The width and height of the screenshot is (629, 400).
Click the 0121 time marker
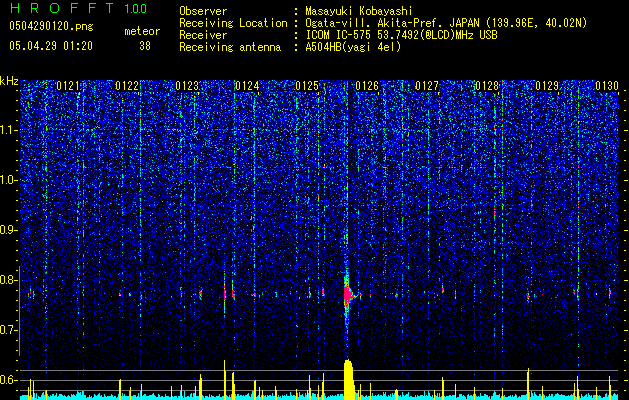[68, 86]
